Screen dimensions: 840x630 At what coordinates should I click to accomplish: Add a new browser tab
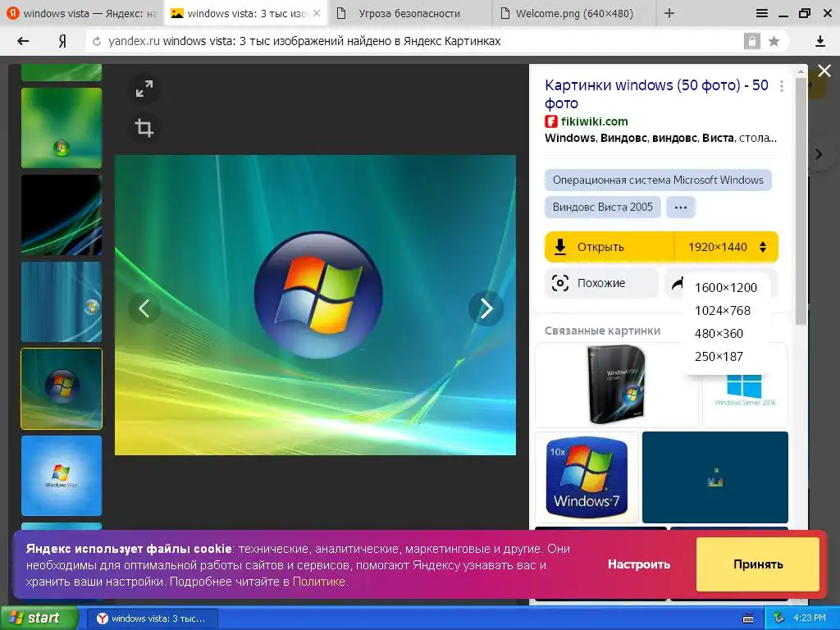(x=669, y=13)
